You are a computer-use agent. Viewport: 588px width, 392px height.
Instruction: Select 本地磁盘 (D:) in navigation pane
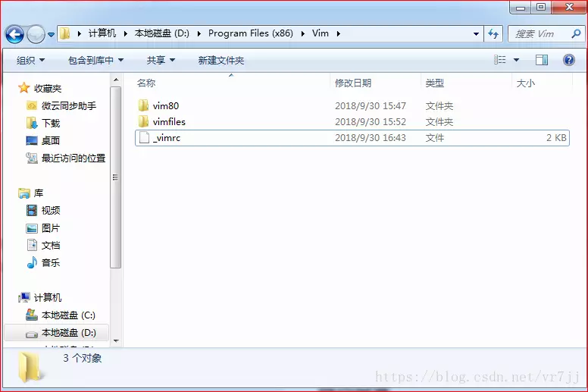[x=69, y=332]
